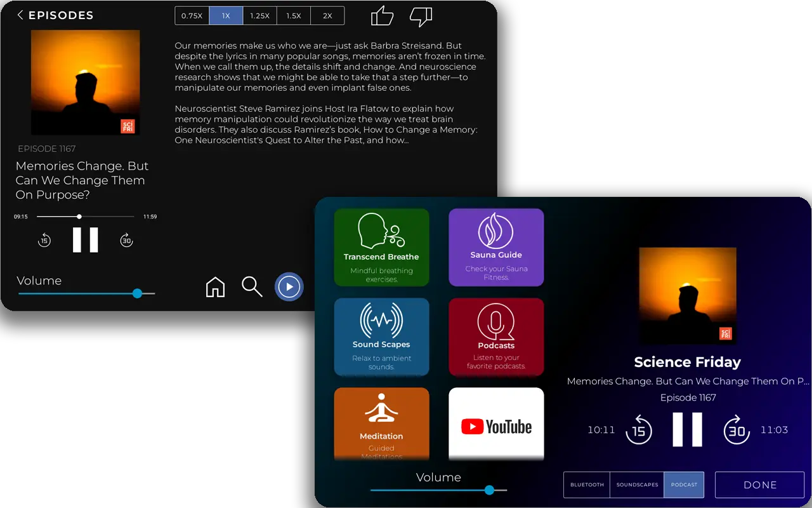Like the episode with thumbs up
Image resolution: width=812 pixels, height=508 pixels.
coord(382,16)
